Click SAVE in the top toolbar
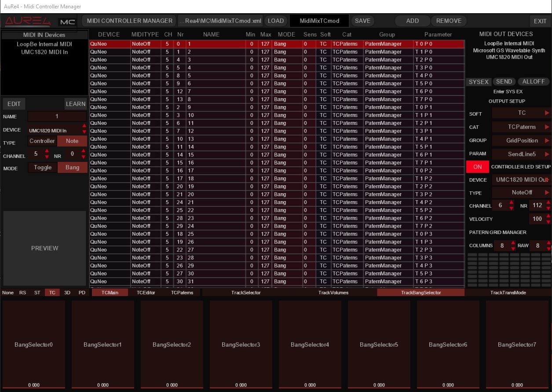The image size is (552, 392). 362,21
